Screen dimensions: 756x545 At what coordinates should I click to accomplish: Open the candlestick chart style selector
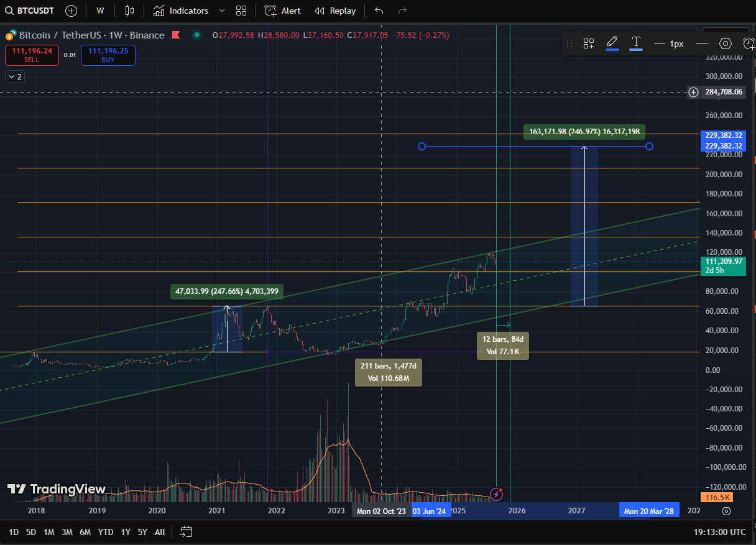129,11
